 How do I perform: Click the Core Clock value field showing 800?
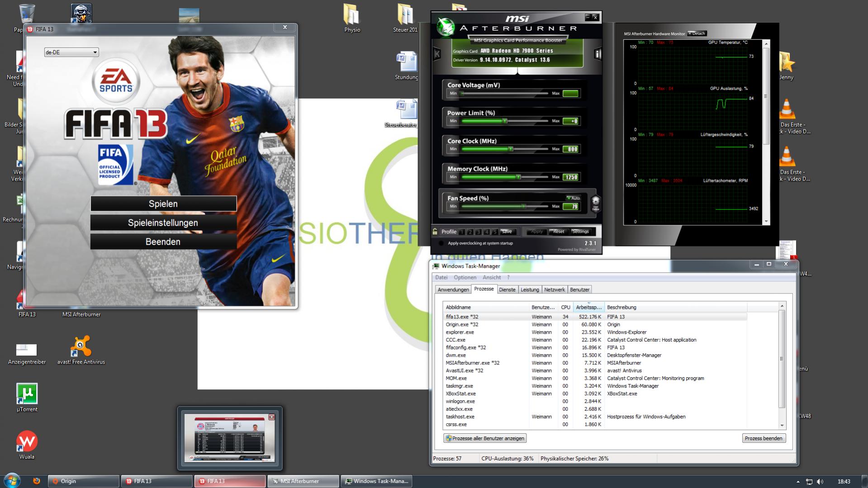pos(571,149)
